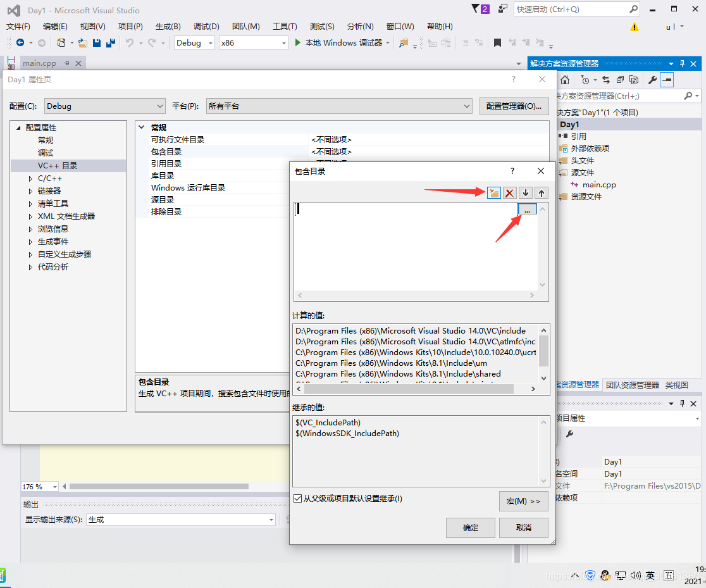Open the 文件(F) menu
Image resolution: width=706 pixels, height=588 pixels.
point(18,27)
